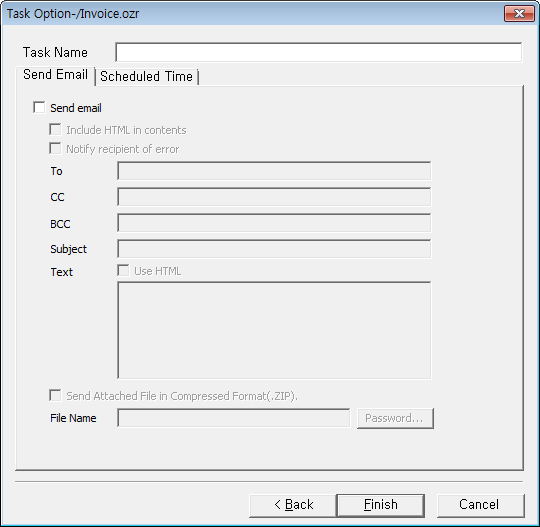Viewport: 540px width, 527px height.
Task: Click the To recipient field
Action: click(274, 171)
